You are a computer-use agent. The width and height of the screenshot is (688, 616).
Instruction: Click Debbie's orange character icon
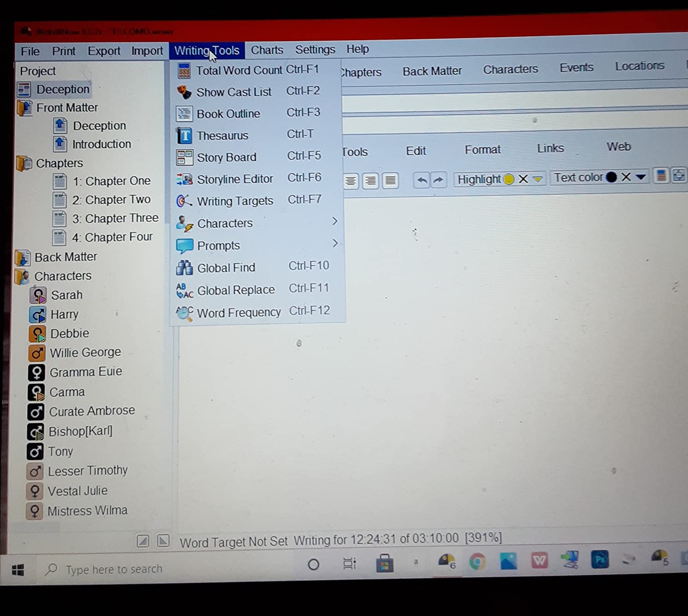pyautogui.click(x=37, y=334)
